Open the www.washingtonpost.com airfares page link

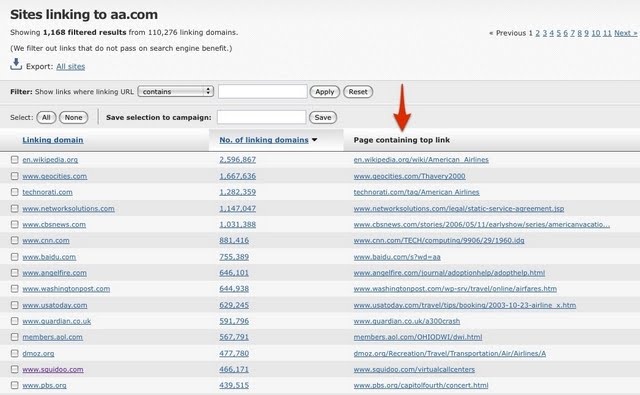[455, 288]
